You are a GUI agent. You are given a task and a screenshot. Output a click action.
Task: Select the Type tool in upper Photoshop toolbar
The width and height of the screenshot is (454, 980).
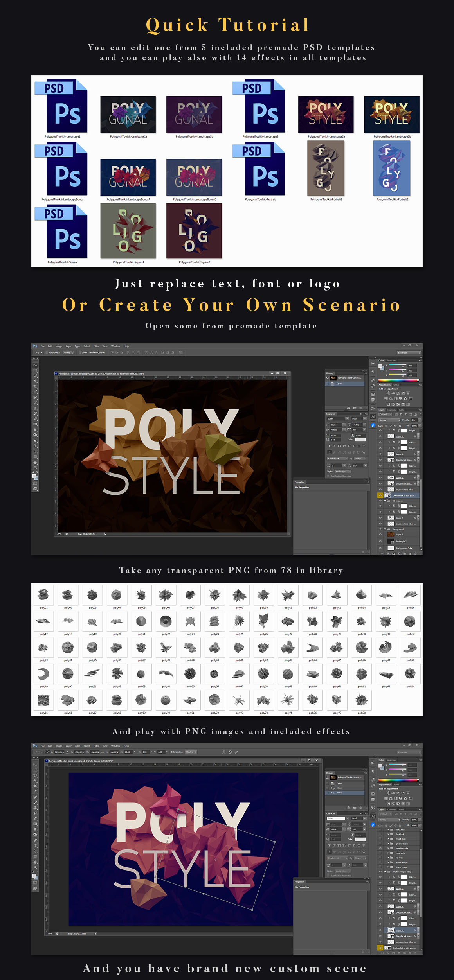(35, 446)
